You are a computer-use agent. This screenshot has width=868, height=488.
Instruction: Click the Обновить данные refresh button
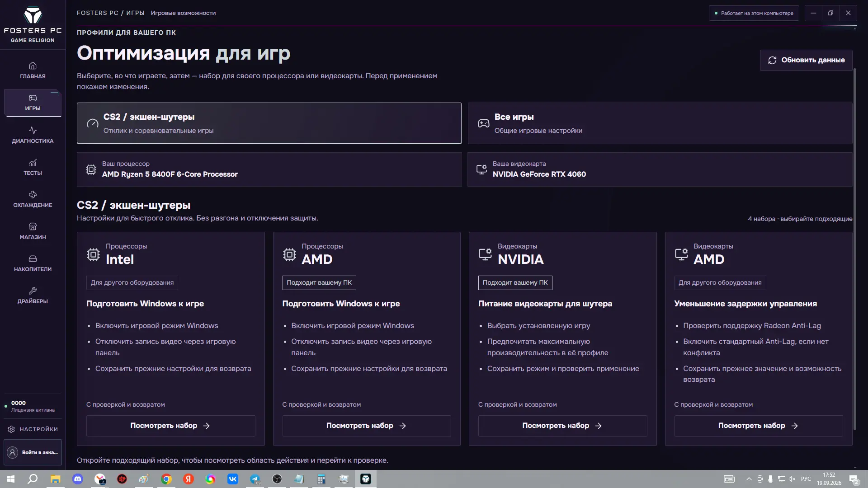(806, 60)
